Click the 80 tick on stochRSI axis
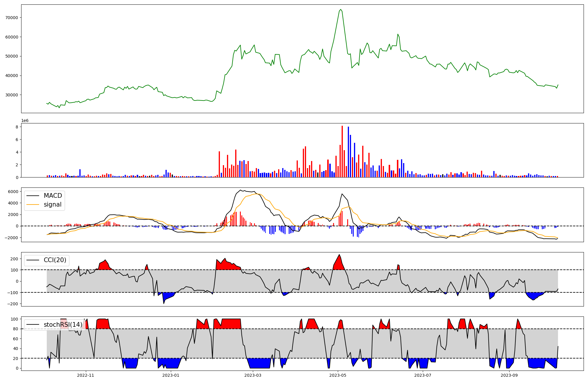Screen dimensions: 588x382 pos(16,329)
